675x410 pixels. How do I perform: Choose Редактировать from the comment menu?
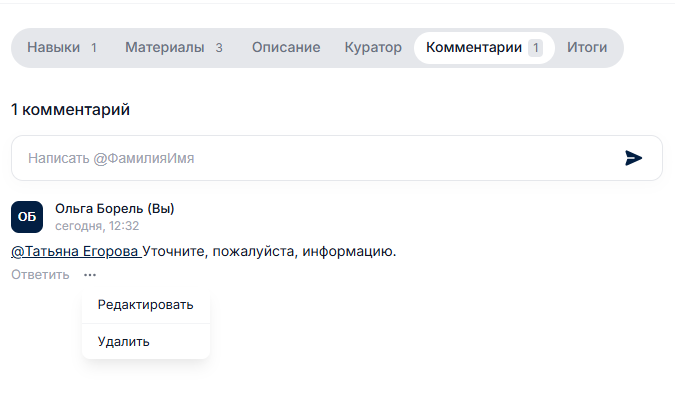[x=146, y=305]
